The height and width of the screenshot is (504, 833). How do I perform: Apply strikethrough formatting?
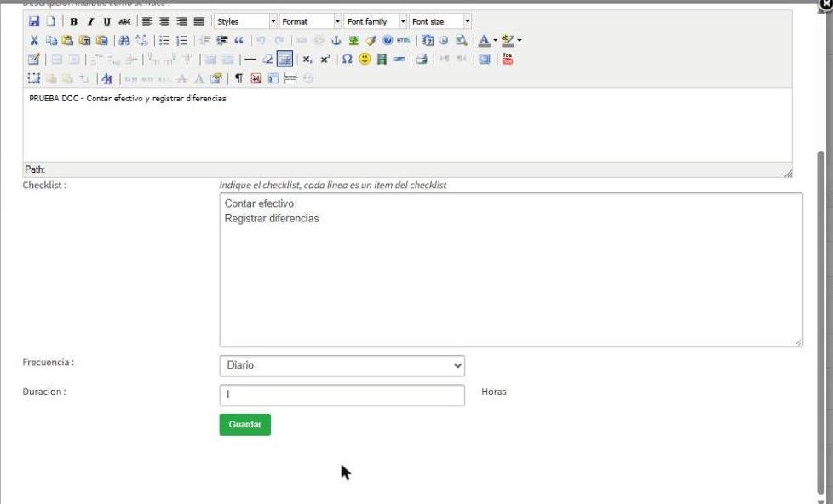click(124, 22)
